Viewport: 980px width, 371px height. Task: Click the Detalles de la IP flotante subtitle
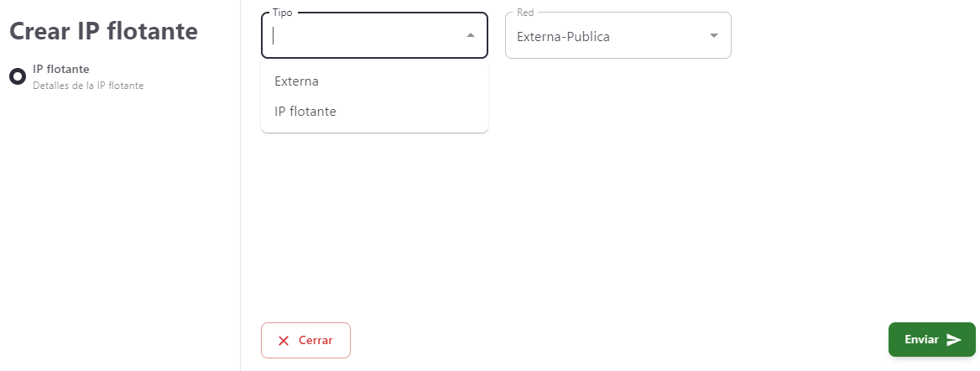click(x=88, y=86)
